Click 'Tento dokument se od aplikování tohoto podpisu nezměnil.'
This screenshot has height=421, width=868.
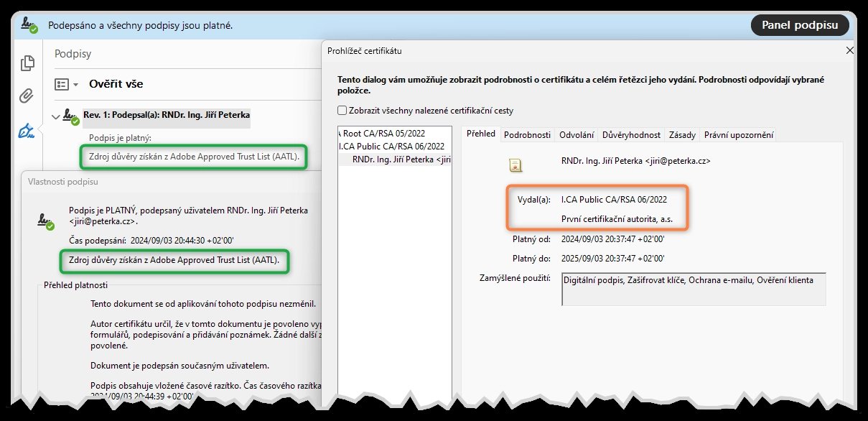click(203, 303)
